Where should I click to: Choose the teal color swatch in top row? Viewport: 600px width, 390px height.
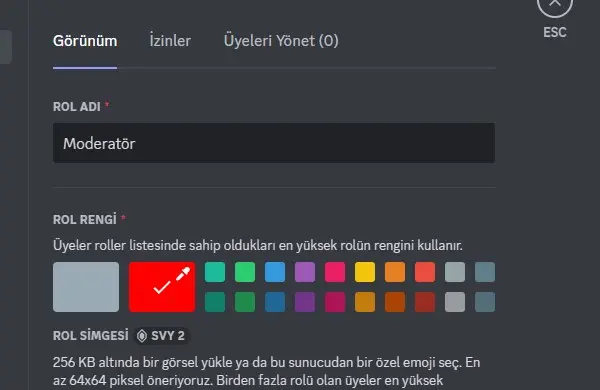pyautogui.click(x=215, y=272)
